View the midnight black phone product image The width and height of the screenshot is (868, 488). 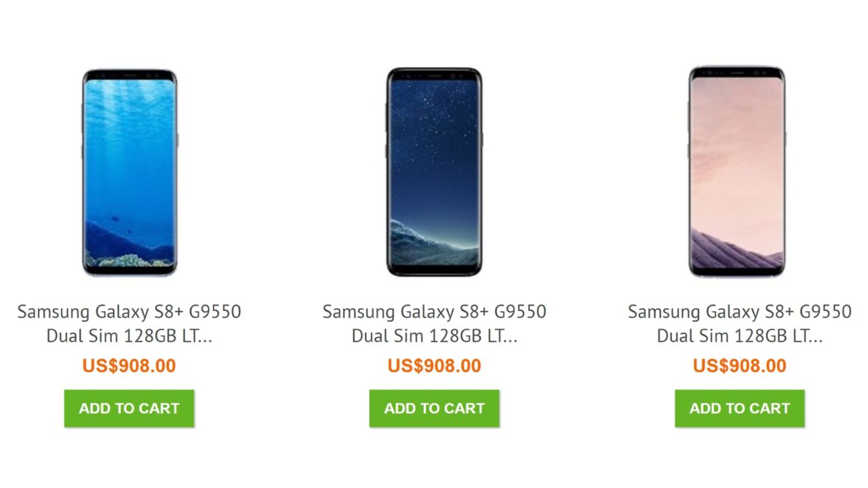coord(434,173)
